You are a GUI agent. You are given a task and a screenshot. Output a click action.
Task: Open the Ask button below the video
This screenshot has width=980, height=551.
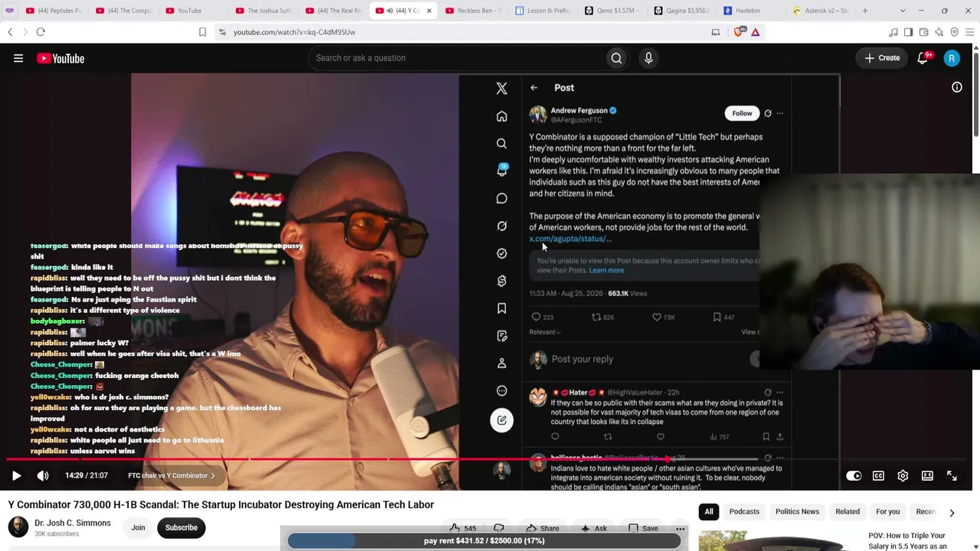point(593,528)
